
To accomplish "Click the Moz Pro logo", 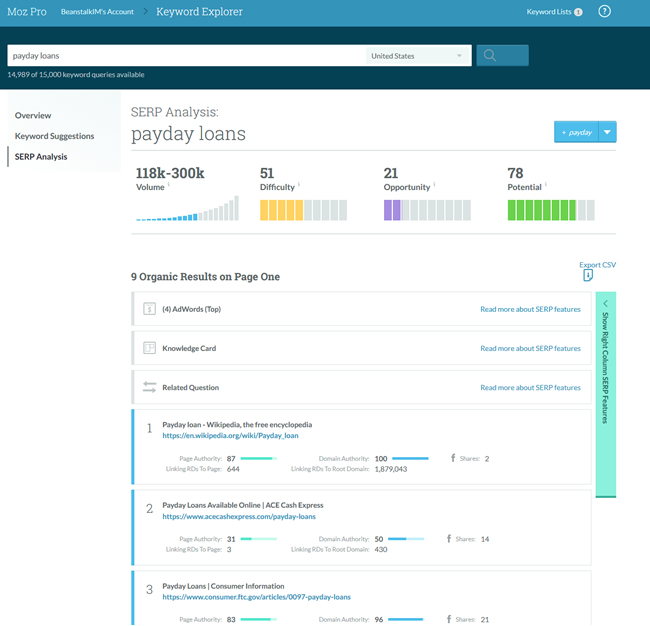I will tap(27, 12).
